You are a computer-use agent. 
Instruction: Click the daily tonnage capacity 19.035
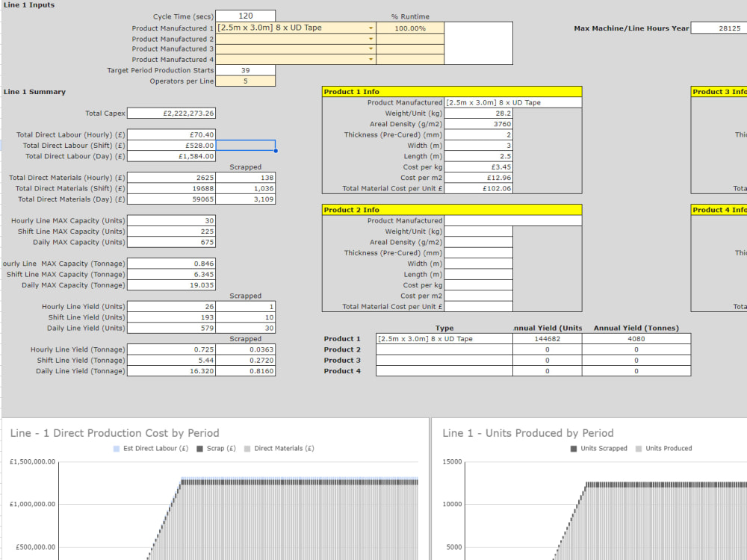tap(172, 285)
